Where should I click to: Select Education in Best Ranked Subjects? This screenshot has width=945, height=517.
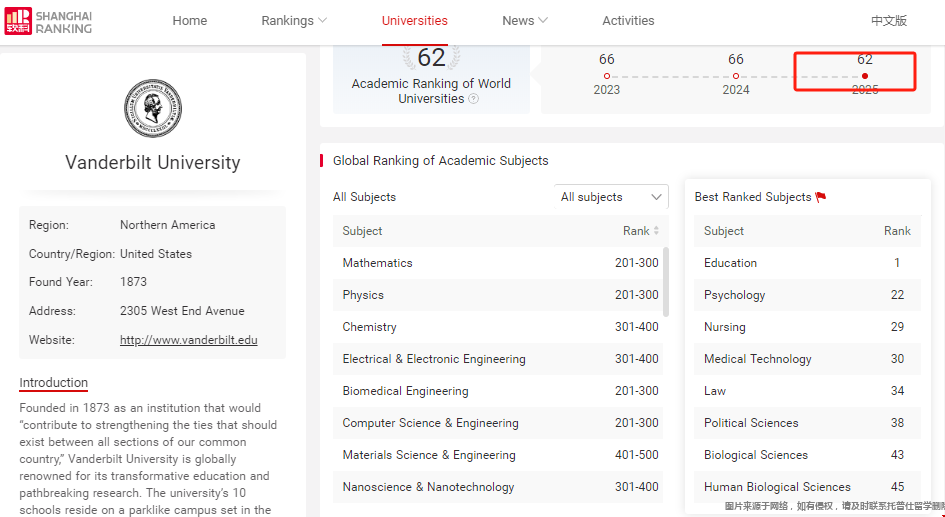pyautogui.click(x=730, y=263)
